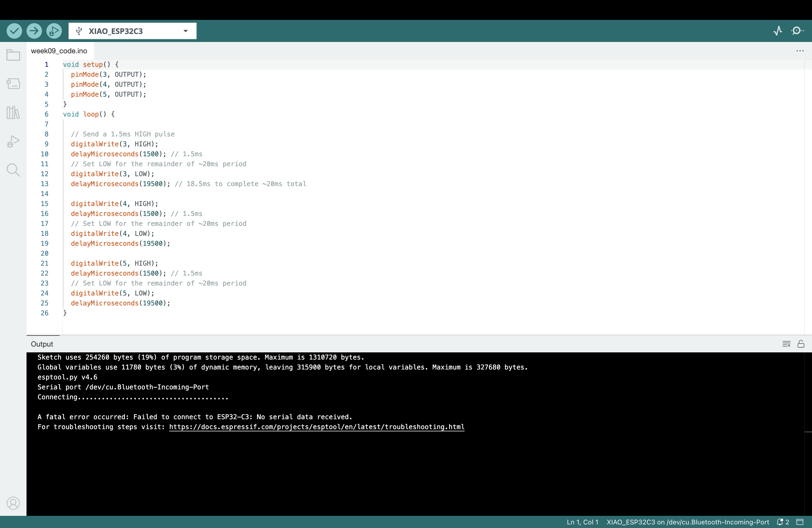Click the Verify checkmark button
This screenshot has width=812, height=528.
coord(14,31)
